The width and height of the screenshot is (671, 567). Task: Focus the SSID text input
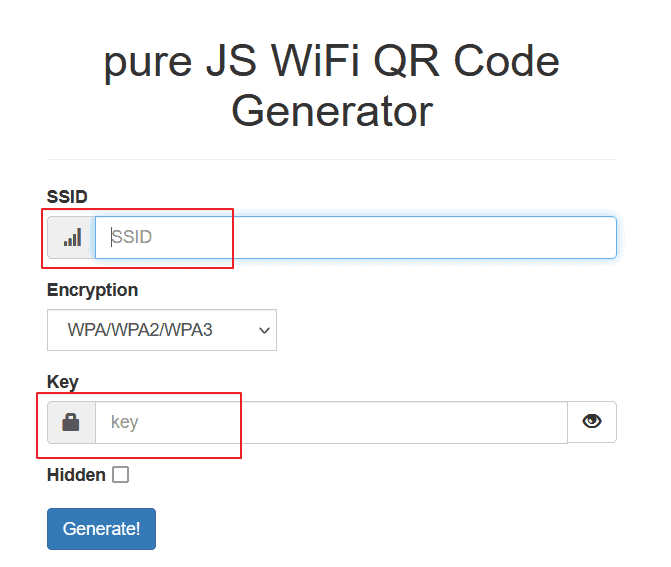pyautogui.click(x=355, y=238)
